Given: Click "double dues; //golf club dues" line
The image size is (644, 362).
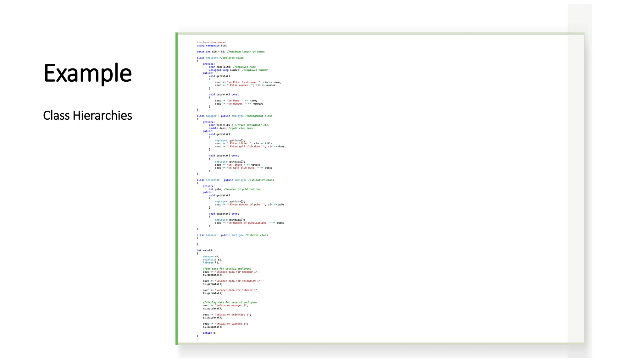Looking at the screenshot, I should (x=230, y=128).
